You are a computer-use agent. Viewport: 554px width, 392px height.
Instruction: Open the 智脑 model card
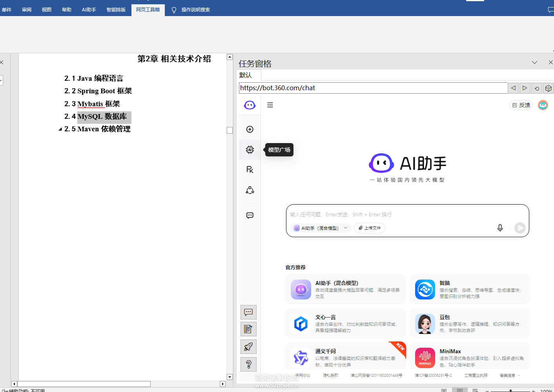(x=470, y=289)
